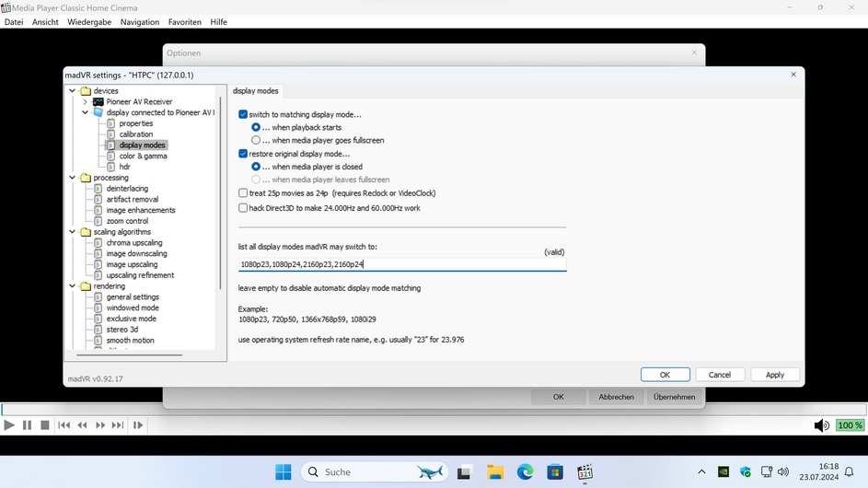Open the 'general settings' page
Screen dimensions: 868x488
[x=133, y=296]
